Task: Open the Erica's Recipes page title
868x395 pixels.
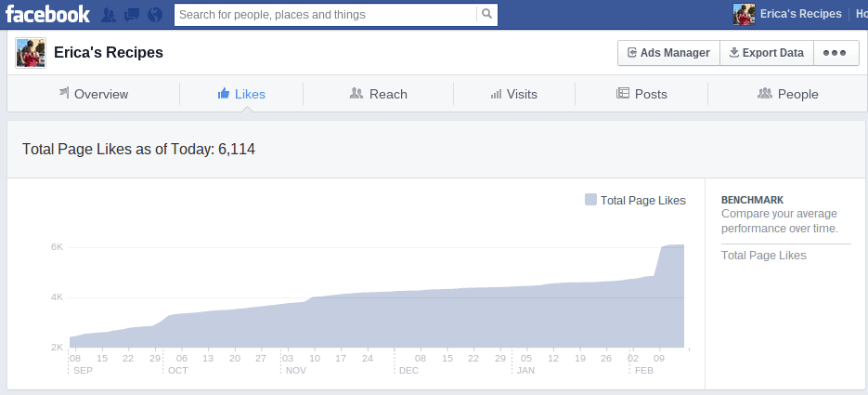Action: tap(109, 53)
